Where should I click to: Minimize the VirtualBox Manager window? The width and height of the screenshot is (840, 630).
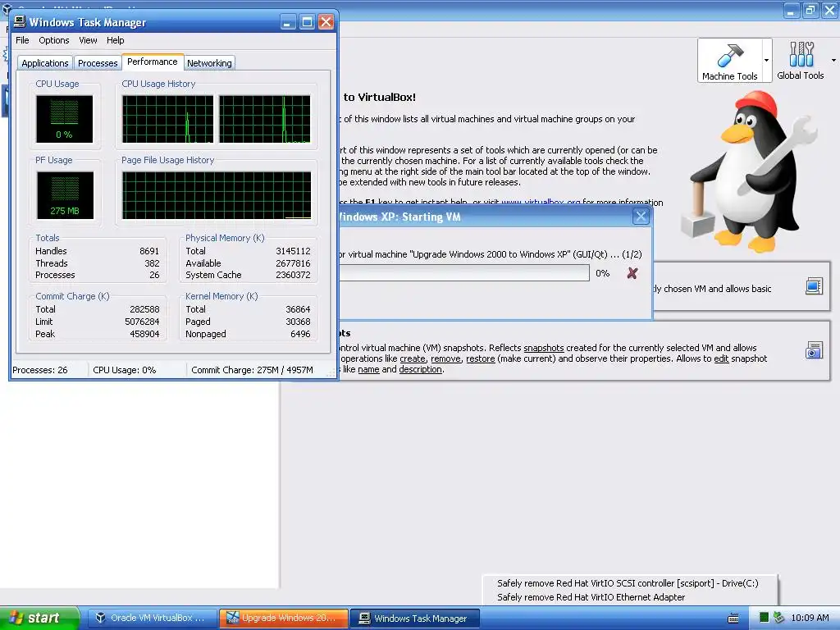792,10
